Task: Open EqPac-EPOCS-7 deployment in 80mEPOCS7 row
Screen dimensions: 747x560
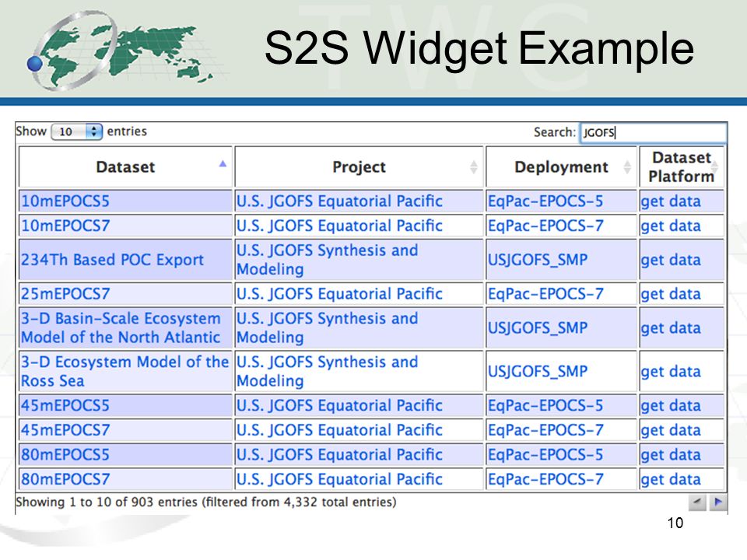Action: pyautogui.click(x=545, y=479)
